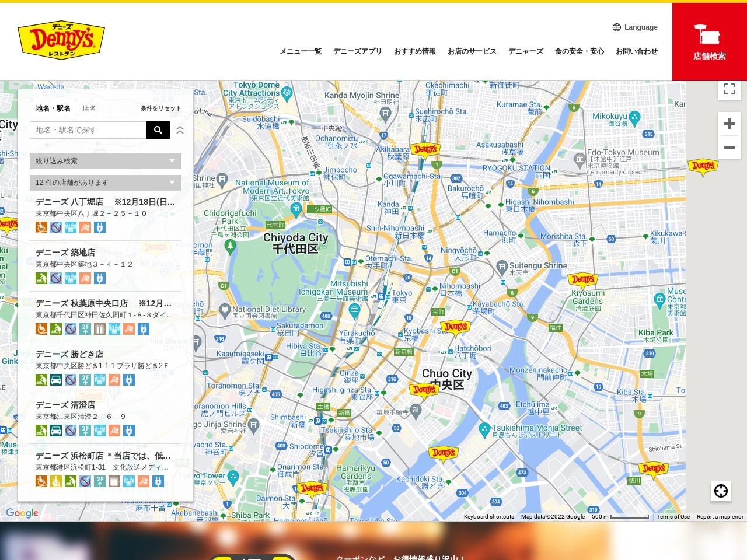Click parking car icon for 清澄店
747x560 pixels.
(x=56, y=430)
